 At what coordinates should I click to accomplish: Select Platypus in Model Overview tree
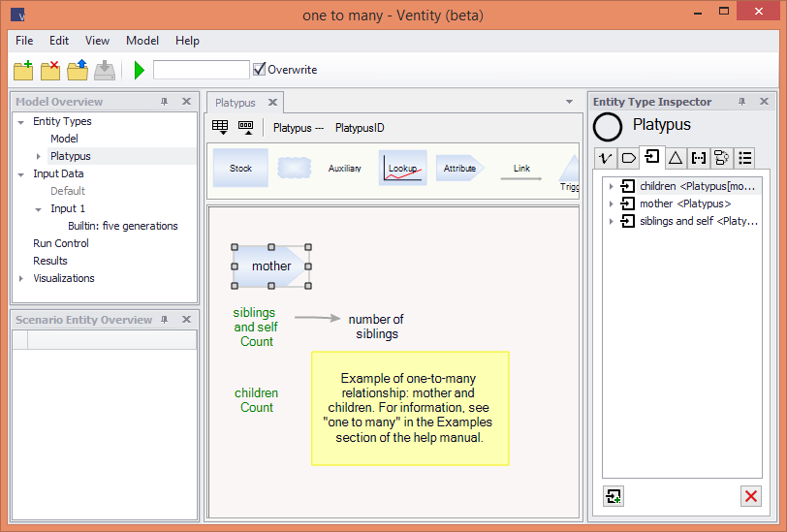point(70,156)
